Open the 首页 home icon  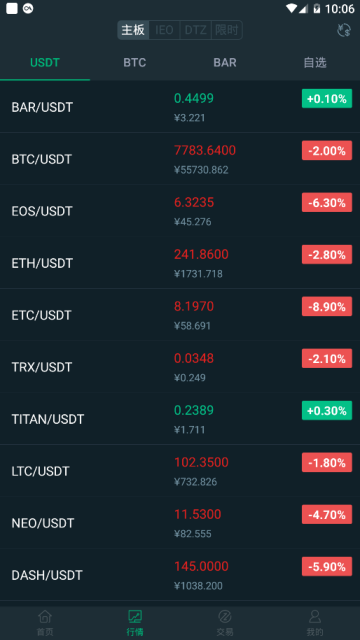(45, 616)
